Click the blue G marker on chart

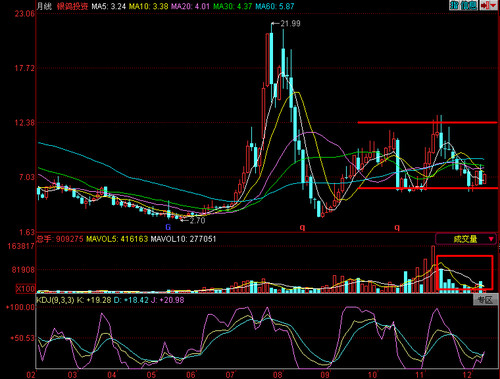pos(168,227)
